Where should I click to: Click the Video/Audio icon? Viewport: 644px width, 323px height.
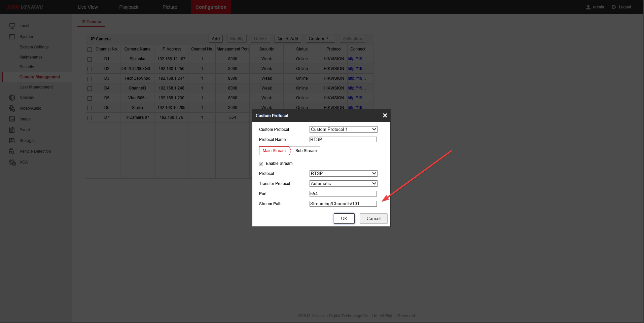(x=12, y=108)
